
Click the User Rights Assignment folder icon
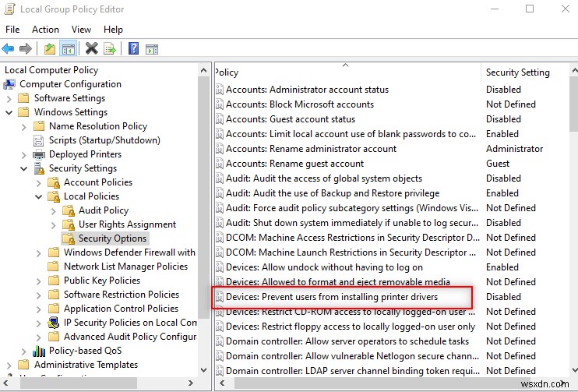pos(69,224)
